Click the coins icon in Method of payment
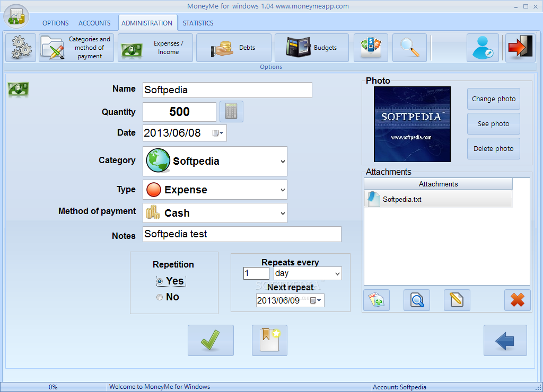This screenshot has height=392, width=543. tap(153, 212)
